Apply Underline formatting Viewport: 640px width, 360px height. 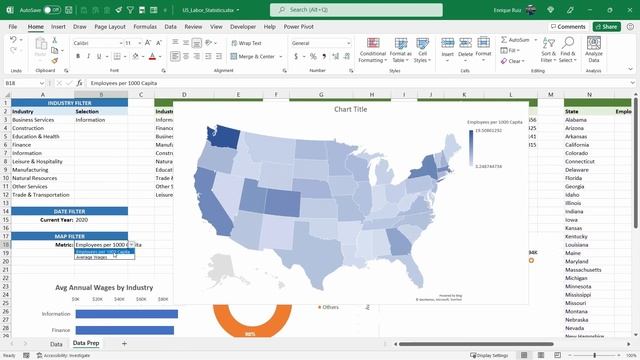tap(99, 56)
